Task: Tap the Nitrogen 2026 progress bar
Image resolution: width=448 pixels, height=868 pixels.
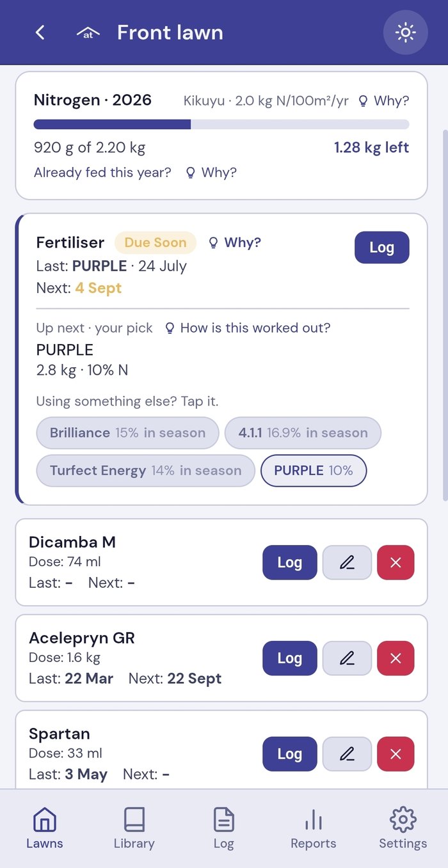Action: (x=221, y=124)
